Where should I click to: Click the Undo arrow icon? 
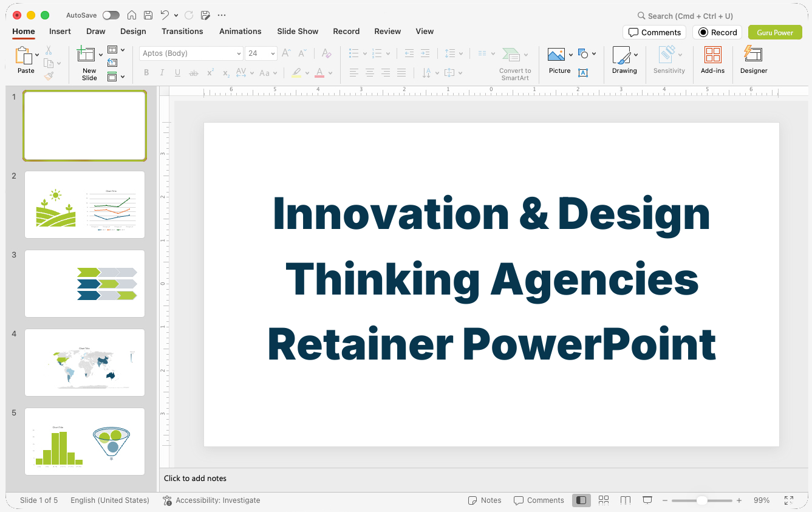click(x=165, y=15)
